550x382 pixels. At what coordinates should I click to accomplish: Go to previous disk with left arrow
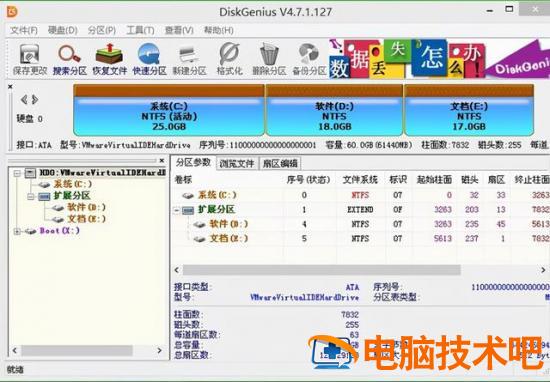(24, 100)
